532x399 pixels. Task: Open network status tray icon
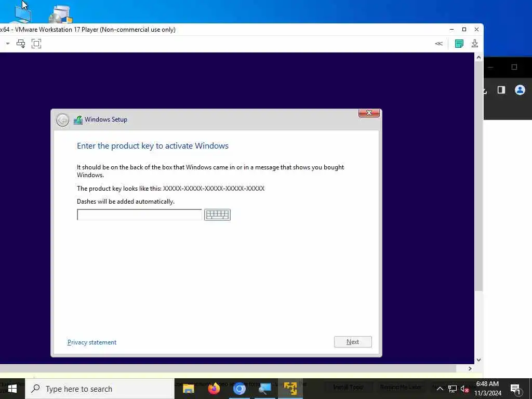pyautogui.click(x=453, y=389)
